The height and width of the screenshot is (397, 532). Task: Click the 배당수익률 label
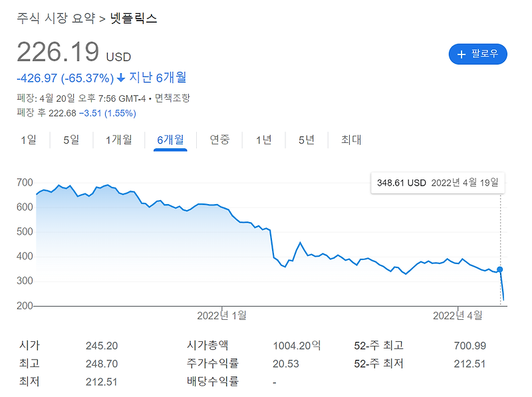click(x=213, y=382)
